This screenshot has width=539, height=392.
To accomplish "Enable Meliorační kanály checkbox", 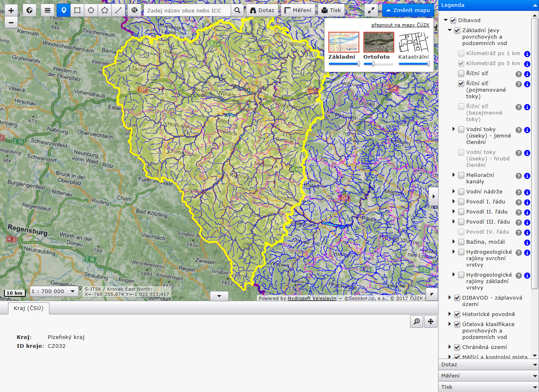I will [x=461, y=175].
